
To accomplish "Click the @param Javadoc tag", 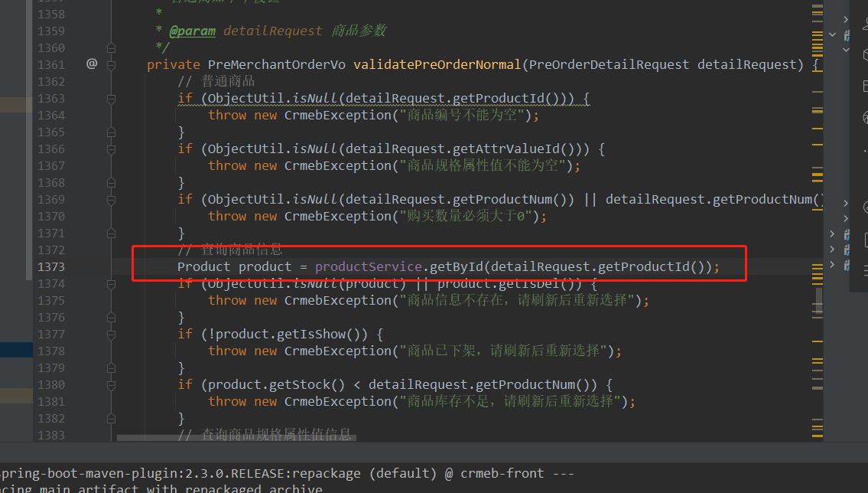I will [192, 31].
